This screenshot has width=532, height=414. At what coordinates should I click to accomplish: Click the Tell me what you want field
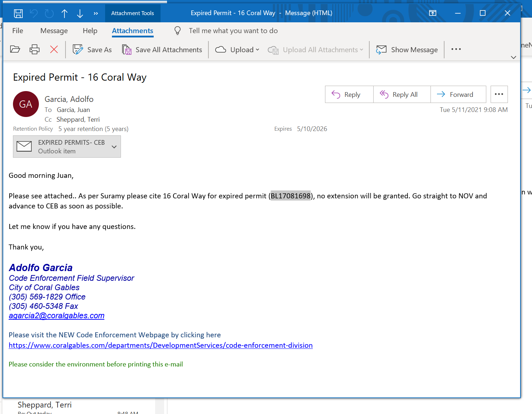pyautogui.click(x=233, y=31)
